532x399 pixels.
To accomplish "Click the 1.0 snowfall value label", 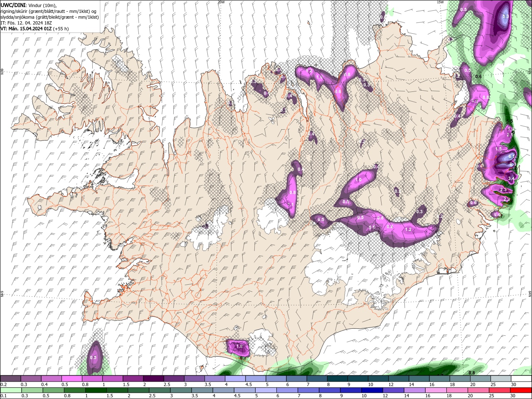I will point(358,180).
